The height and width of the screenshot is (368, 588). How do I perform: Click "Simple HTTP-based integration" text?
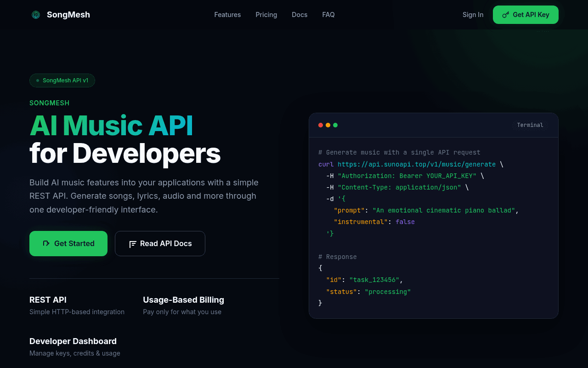pos(77,312)
